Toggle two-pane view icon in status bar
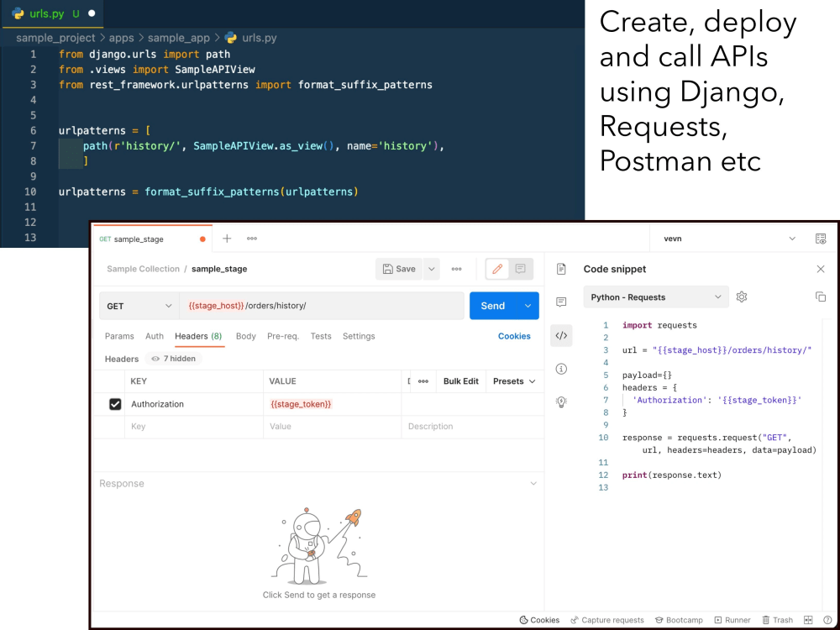Screen dimensions: 840x630 pos(808,620)
